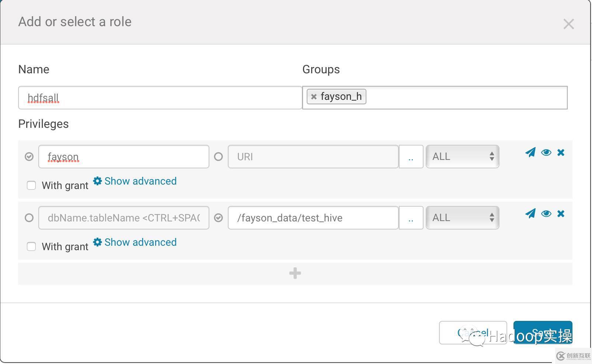592x364 pixels.
Task: Select database radio button in second privilege row
Action: [29, 218]
